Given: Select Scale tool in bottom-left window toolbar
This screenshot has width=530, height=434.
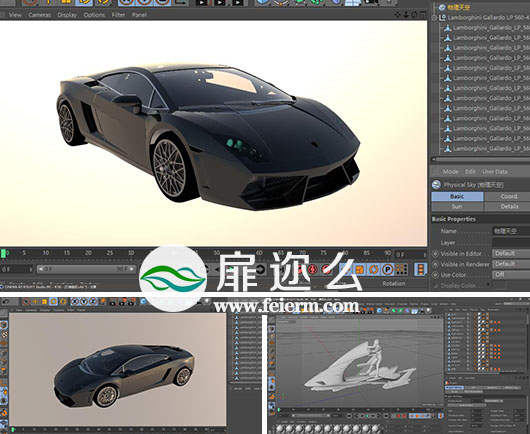Looking at the screenshot, I should 44,301.
